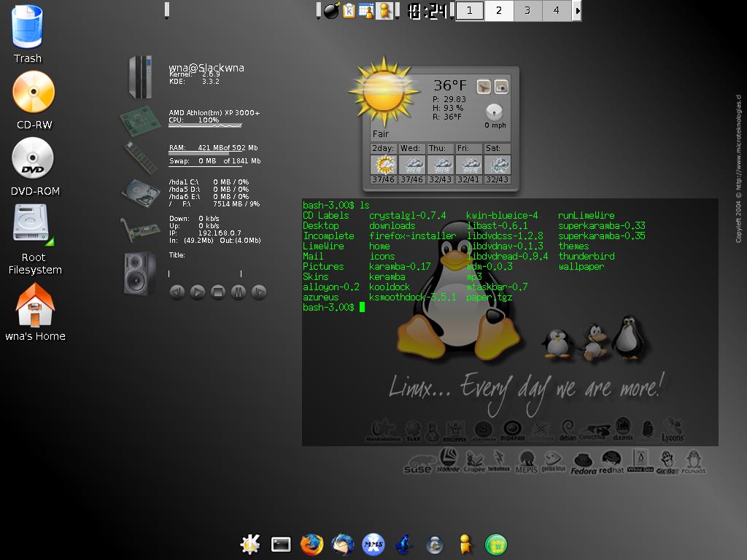The height and width of the screenshot is (560, 747).
Task: Select the Thu forecast tile
Action: [441, 163]
